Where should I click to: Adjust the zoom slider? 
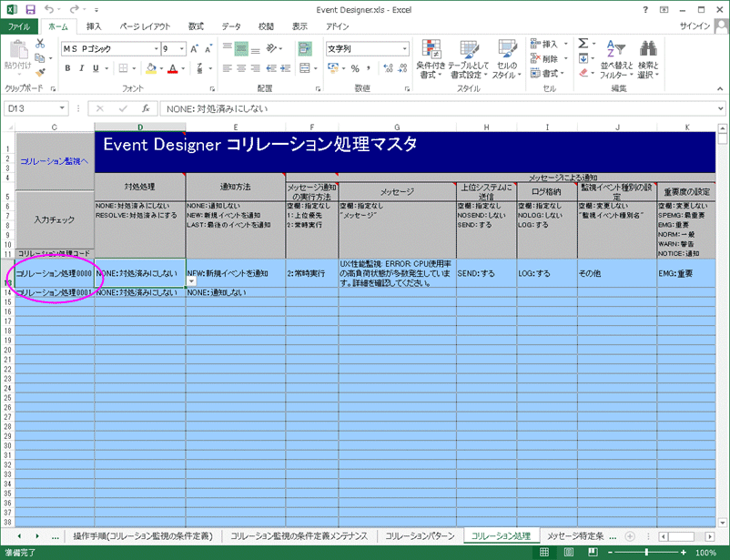coord(646,553)
